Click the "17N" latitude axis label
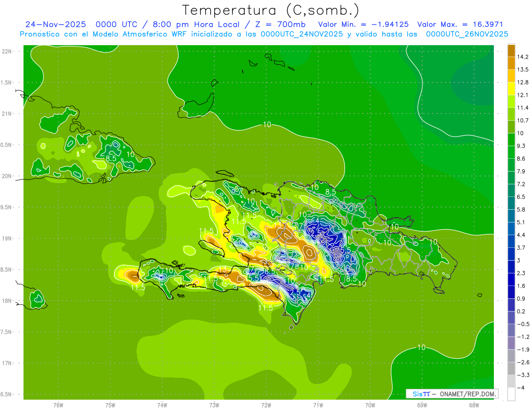The image size is (532, 411). click(7, 363)
